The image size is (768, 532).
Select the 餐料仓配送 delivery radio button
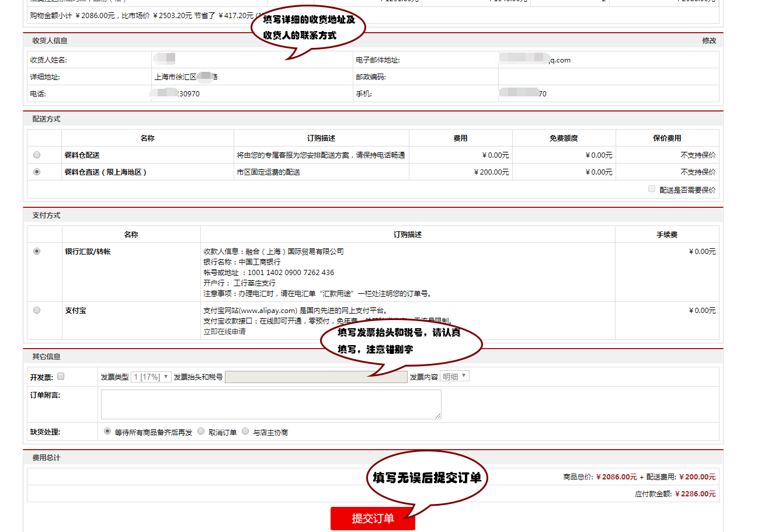[x=37, y=155]
